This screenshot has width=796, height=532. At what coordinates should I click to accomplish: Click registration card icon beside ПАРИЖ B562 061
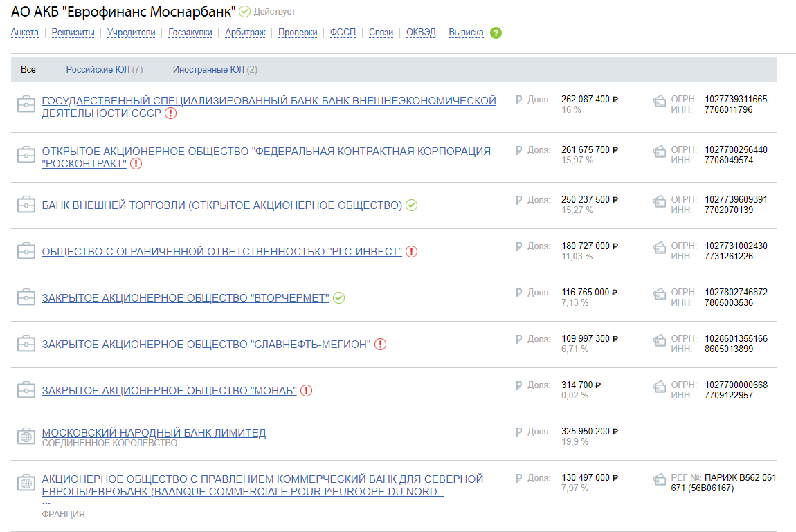coord(659,479)
